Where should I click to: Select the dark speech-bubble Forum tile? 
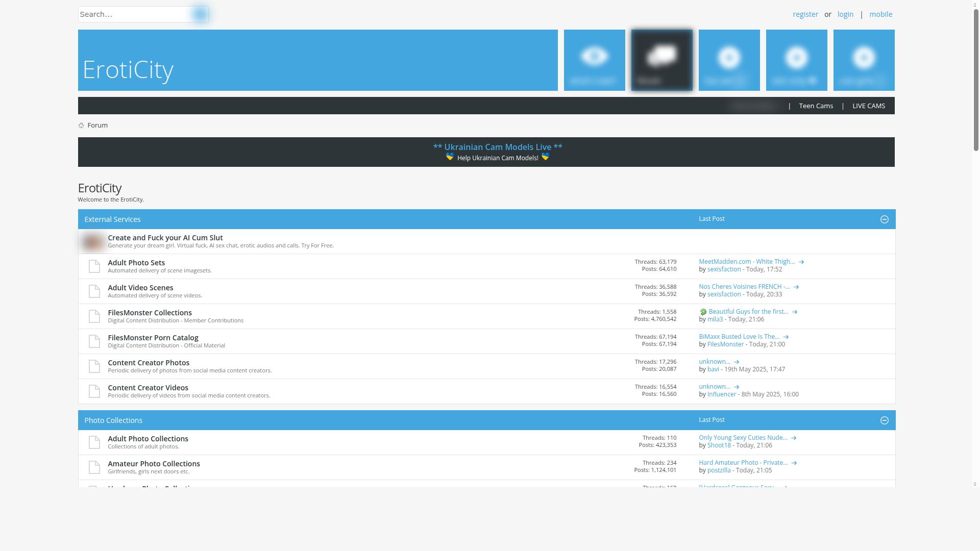(x=661, y=60)
